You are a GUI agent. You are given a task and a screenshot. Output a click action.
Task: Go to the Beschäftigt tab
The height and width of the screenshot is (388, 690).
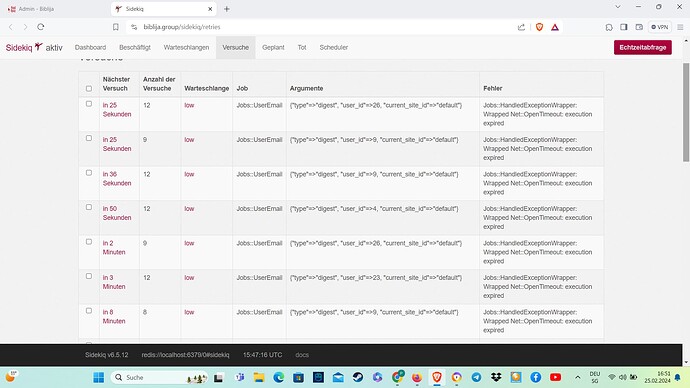coord(135,47)
